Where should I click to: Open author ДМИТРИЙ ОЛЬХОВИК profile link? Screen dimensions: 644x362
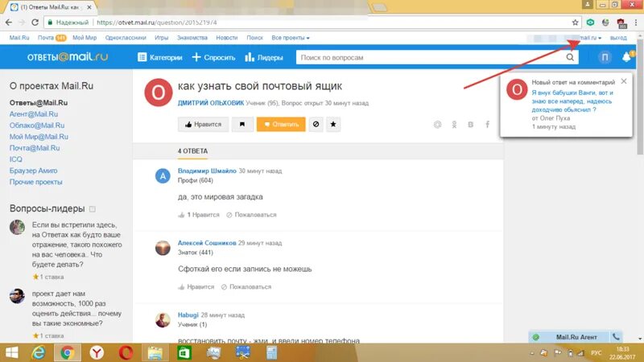211,103
